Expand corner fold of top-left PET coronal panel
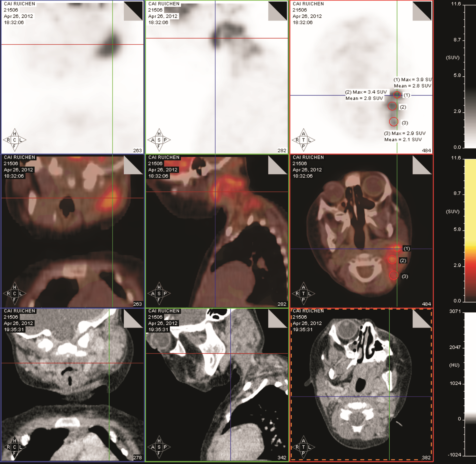This screenshot has width=476, height=464. coord(133,11)
